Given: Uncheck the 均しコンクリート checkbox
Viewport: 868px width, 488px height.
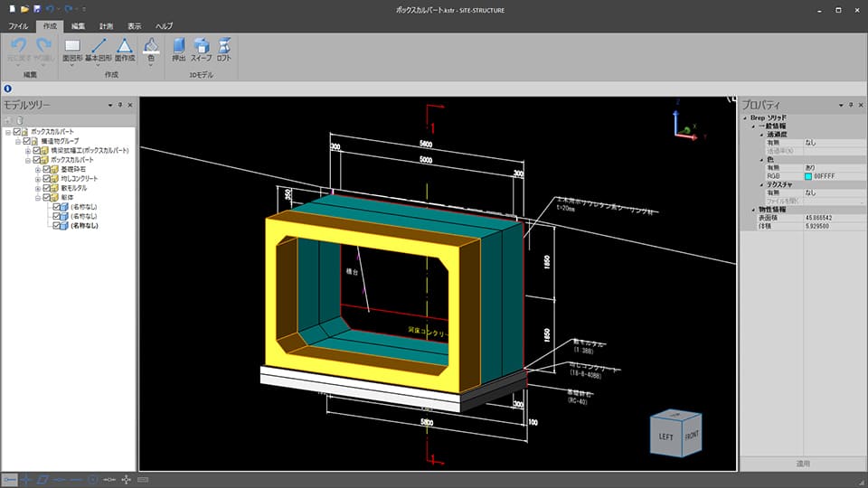Looking at the screenshot, I should (x=46, y=179).
